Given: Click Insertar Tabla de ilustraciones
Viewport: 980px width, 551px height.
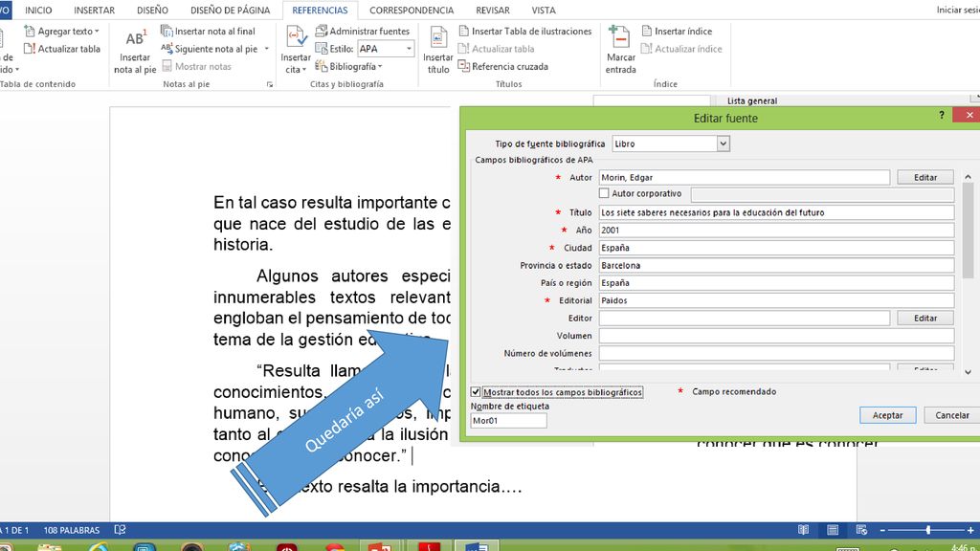Looking at the screenshot, I should [x=525, y=31].
